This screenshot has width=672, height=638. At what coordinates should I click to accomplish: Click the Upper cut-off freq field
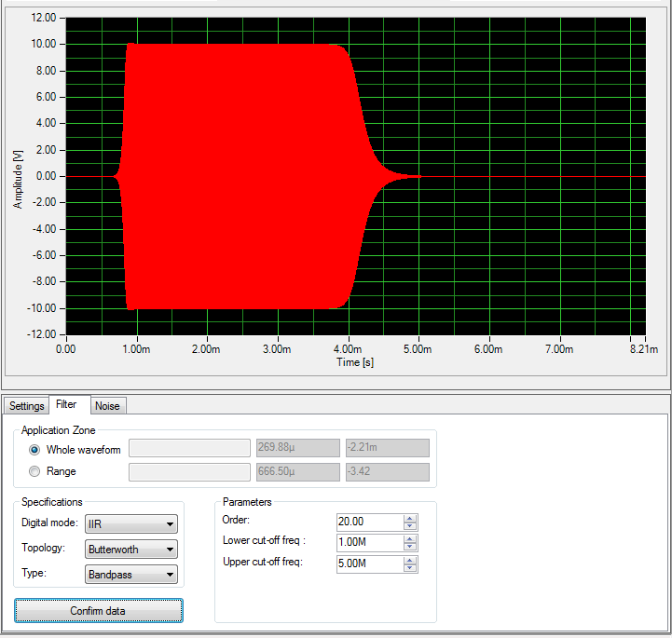(x=369, y=564)
